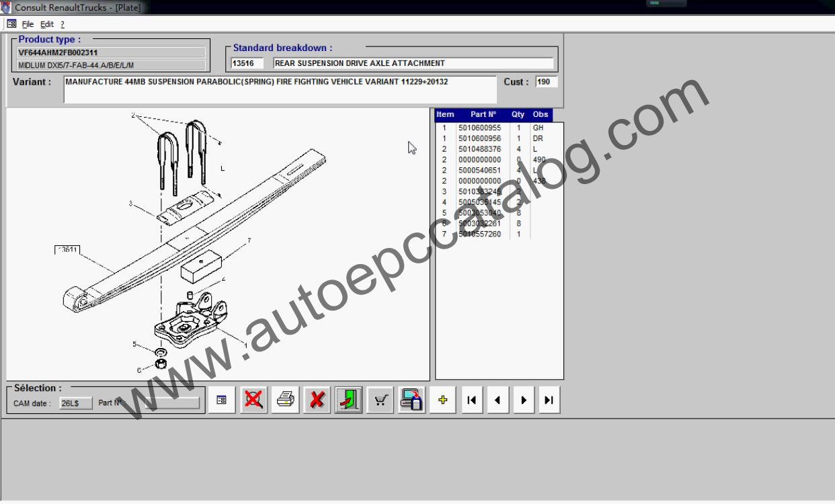Click the form/plate icon button in bottom toolbar
This screenshot has height=504, width=835.
pyautogui.click(x=221, y=401)
